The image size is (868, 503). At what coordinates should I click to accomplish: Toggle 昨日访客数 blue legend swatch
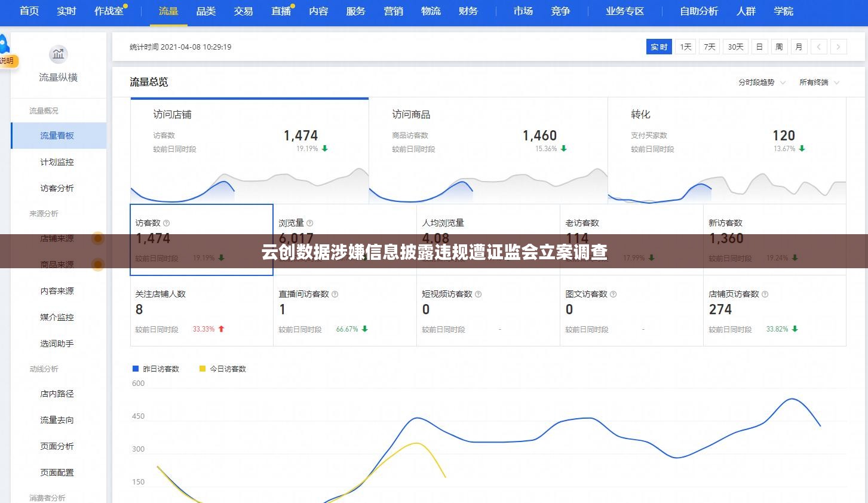click(136, 369)
